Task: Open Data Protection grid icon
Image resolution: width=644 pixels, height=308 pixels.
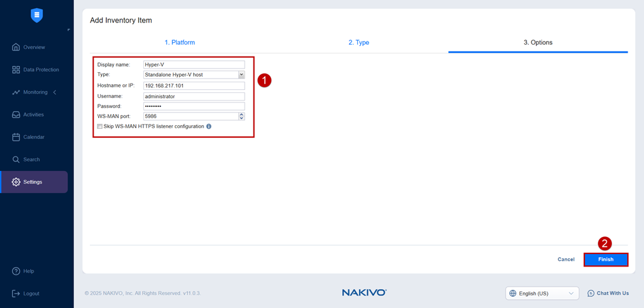Action: [16, 70]
